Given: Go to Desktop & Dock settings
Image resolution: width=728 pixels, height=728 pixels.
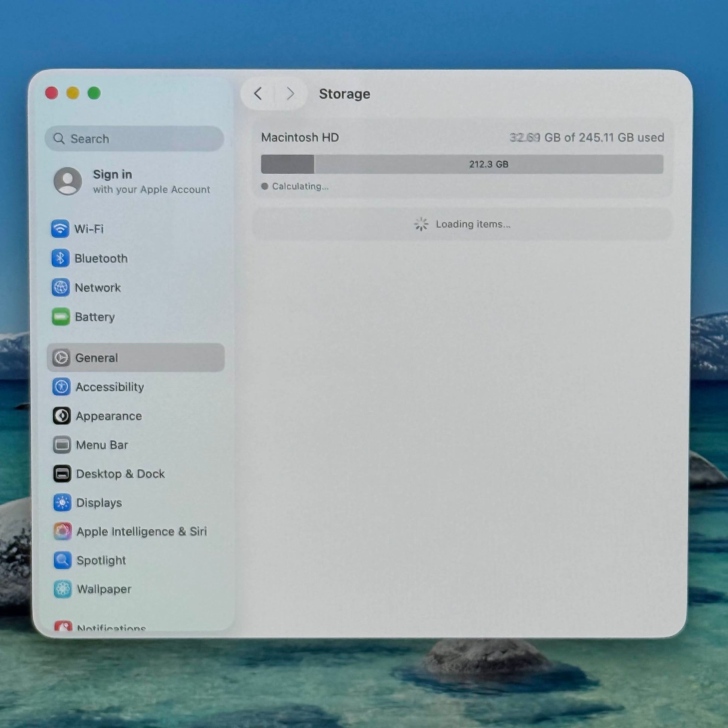Looking at the screenshot, I should (120, 474).
